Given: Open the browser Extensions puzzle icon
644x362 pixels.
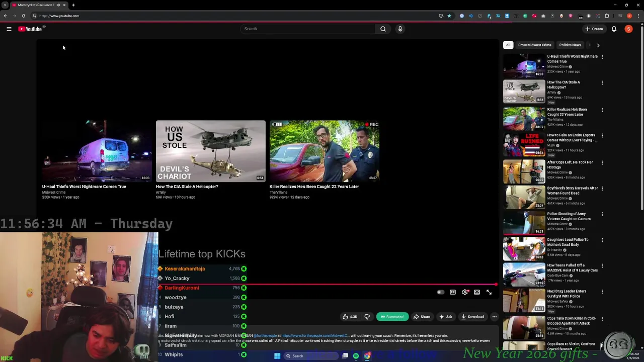Looking at the screenshot, I should click(x=607, y=16).
